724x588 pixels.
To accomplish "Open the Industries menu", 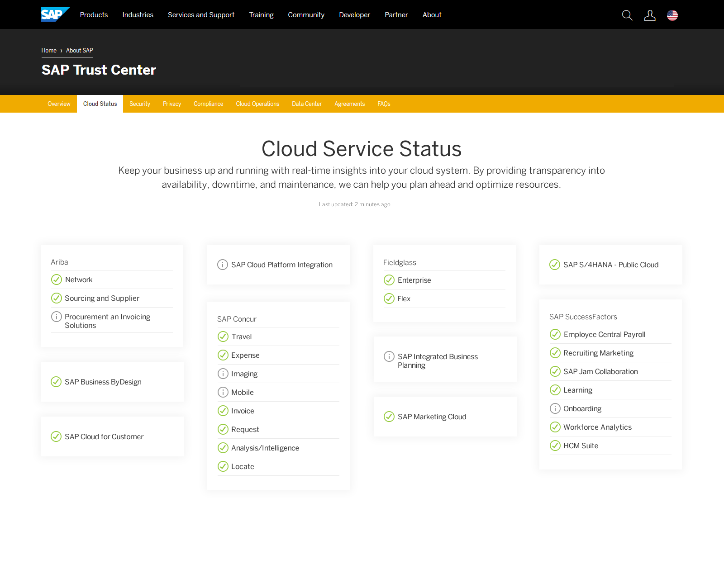I will pos(138,15).
